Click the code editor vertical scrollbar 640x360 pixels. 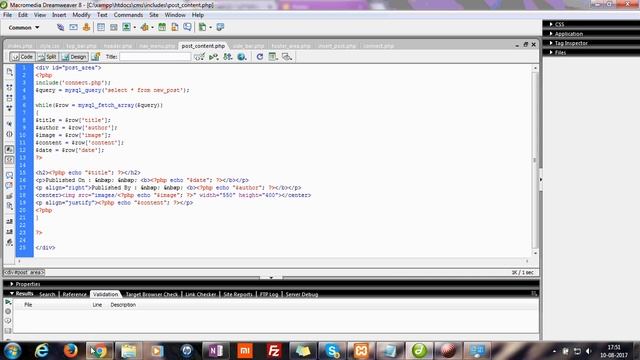pyautogui.click(x=535, y=160)
